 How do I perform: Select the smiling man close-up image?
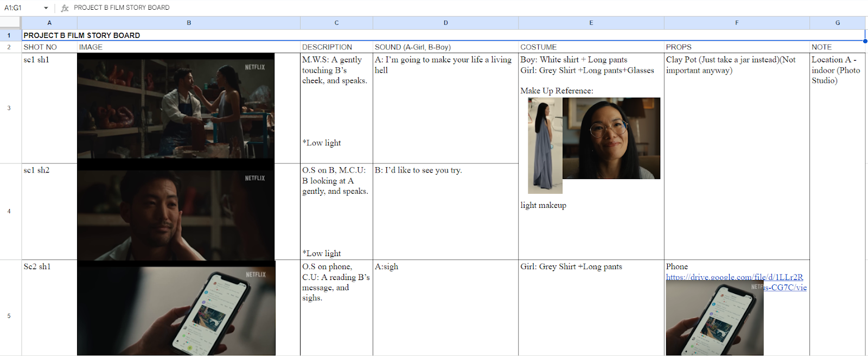tap(176, 212)
